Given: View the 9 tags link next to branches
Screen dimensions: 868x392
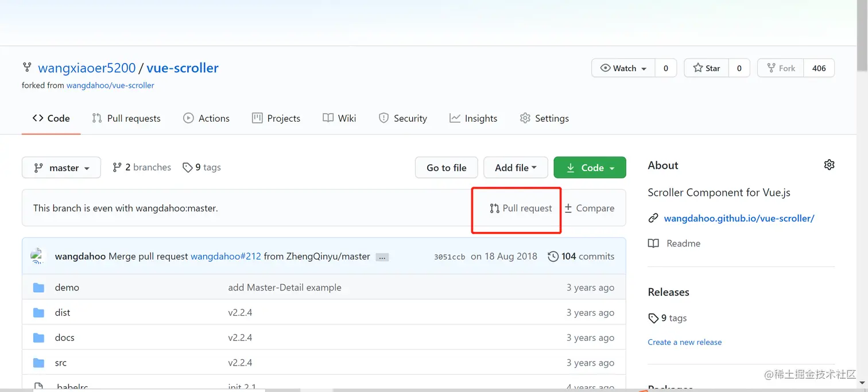Looking at the screenshot, I should [201, 167].
